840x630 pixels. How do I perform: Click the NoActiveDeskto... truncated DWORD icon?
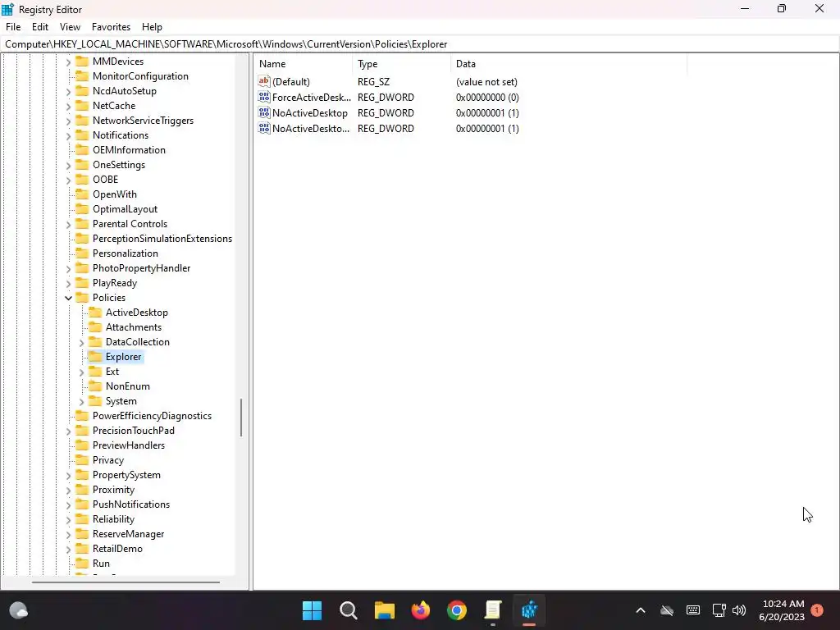pos(264,128)
